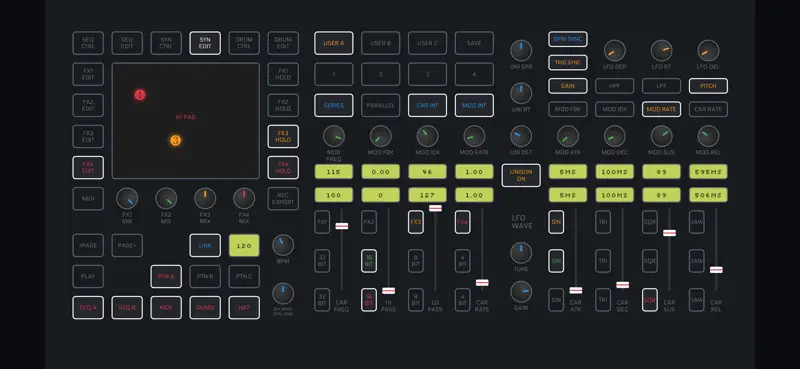The image size is (800, 369).
Task: Toggle the SNARE track button
Action: tap(205, 308)
